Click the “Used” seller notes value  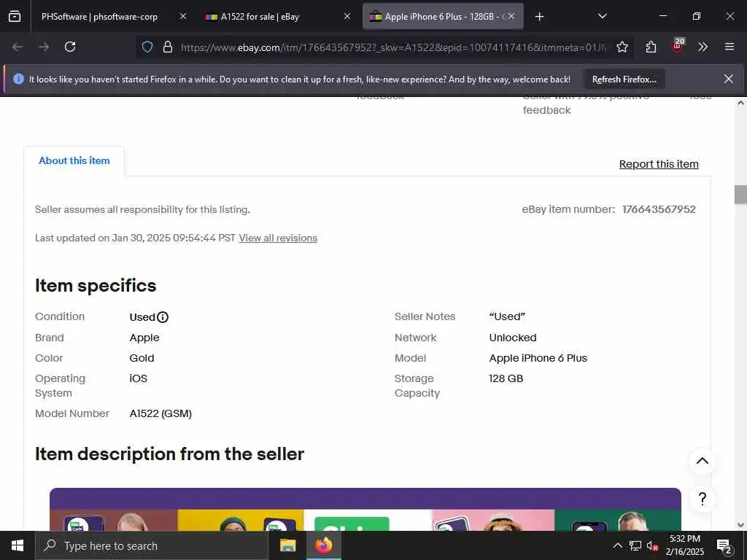pyautogui.click(x=507, y=316)
